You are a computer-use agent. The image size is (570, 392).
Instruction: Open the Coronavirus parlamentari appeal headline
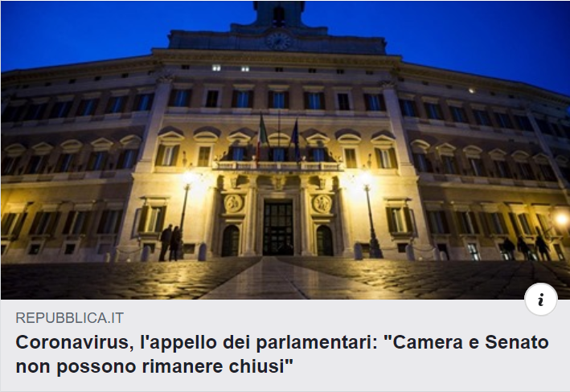[x=282, y=354]
